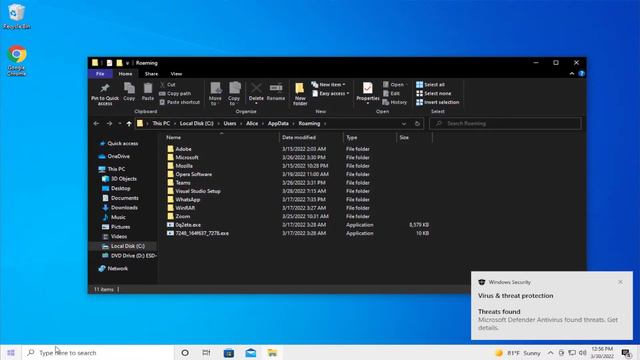Go up one folder level arrow
This screenshot has width=640, height=360.
coord(129,123)
